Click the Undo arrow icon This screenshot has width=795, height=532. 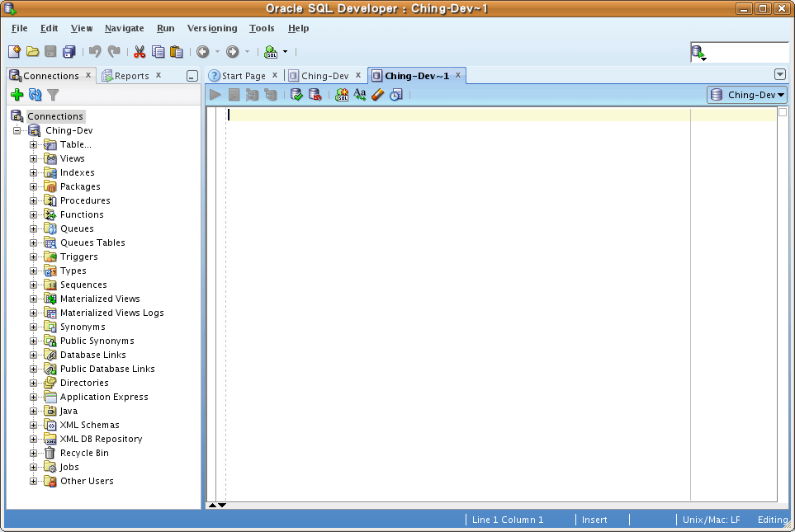tap(95, 52)
